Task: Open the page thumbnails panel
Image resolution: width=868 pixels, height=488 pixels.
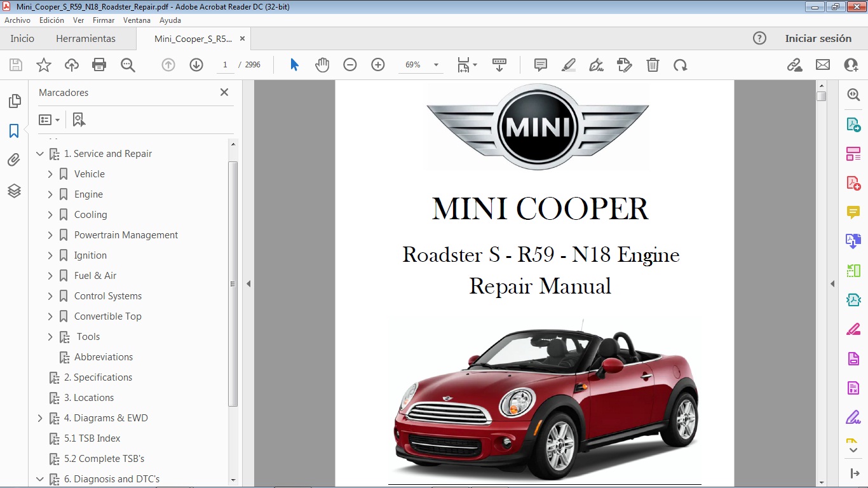Action: 14,100
